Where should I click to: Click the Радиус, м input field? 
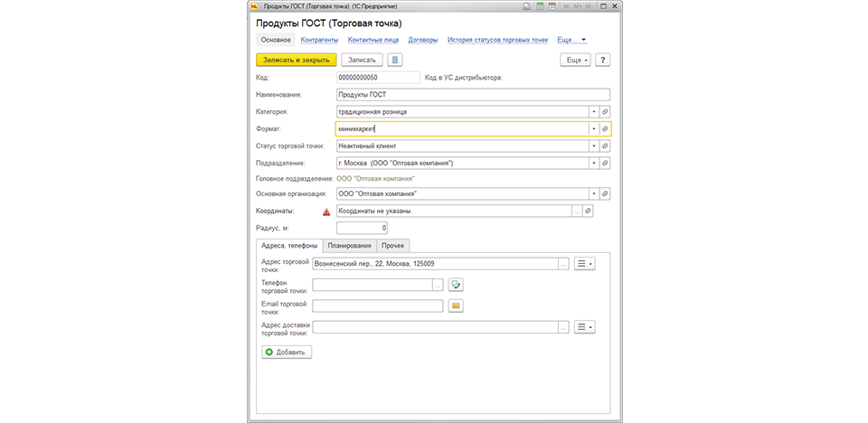coord(362,228)
